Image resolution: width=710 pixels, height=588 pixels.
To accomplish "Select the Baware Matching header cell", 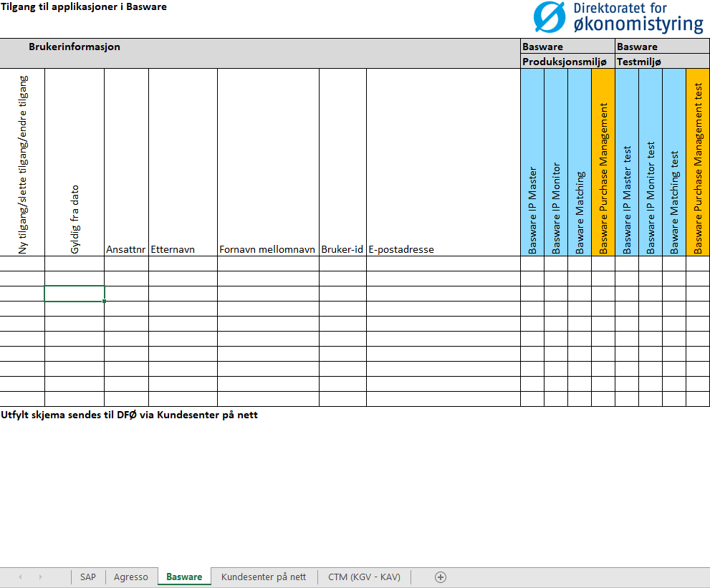I will [580, 163].
